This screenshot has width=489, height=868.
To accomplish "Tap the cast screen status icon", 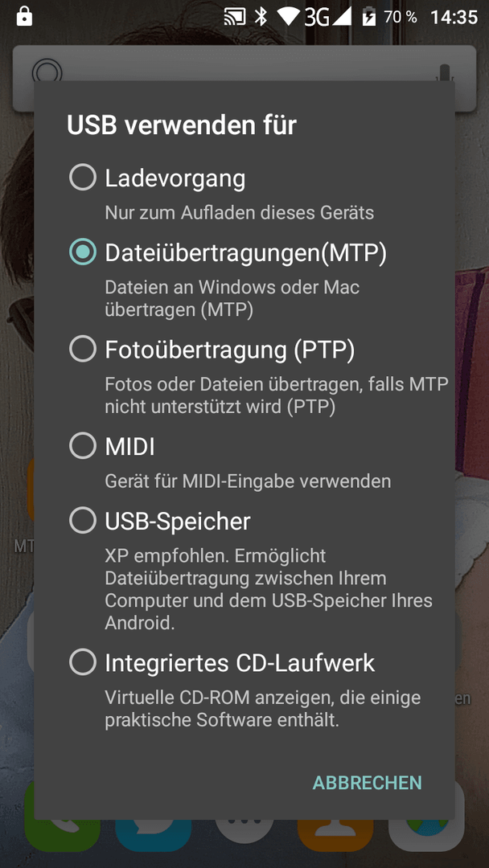I will click(235, 18).
